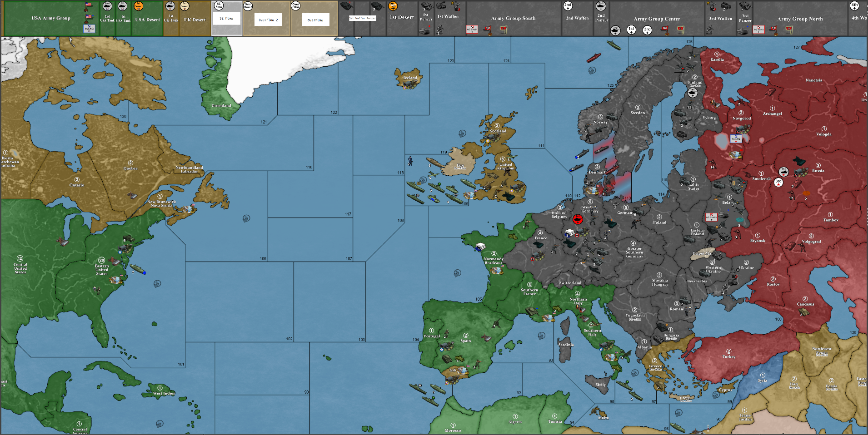Click the 1st AG marker near Novgorod
The image size is (868, 435).
click(x=737, y=139)
